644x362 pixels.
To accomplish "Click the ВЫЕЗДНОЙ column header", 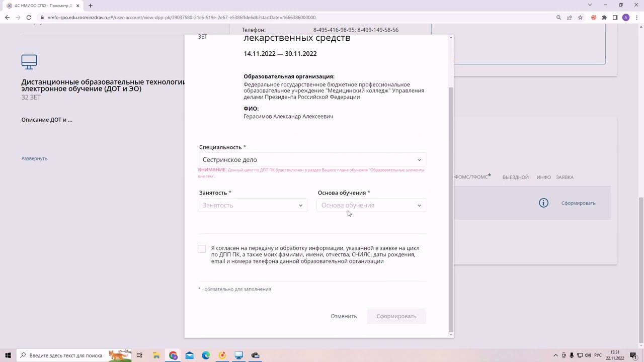I will [516, 177].
